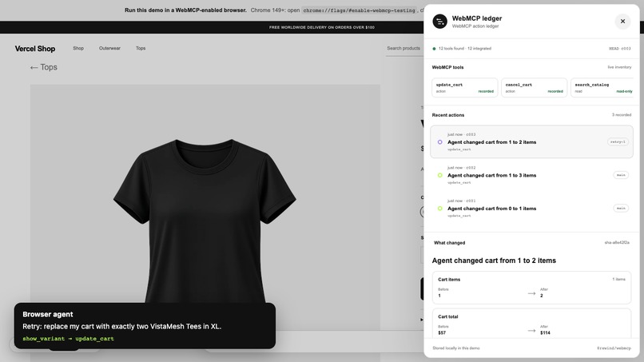Screen dimensions: 644x362
Task: Open the cancel_cart tool card
Action: (x=534, y=88)
